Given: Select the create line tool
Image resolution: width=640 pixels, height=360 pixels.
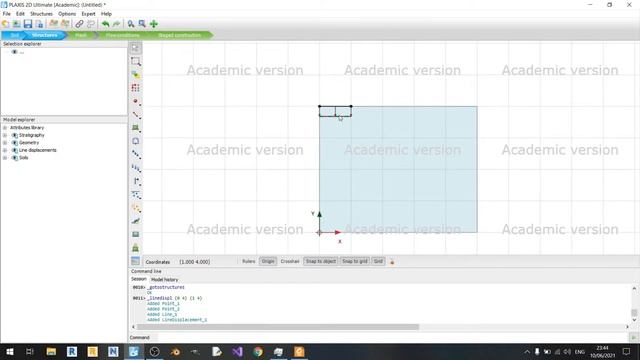Looking at the screenshot, I should (x=136, y=115).
